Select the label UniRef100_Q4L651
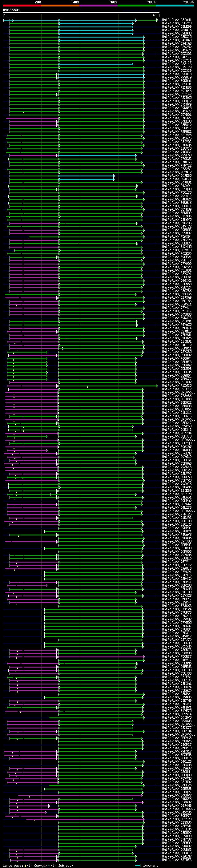The image size is (197, 868). pos(177,497)
